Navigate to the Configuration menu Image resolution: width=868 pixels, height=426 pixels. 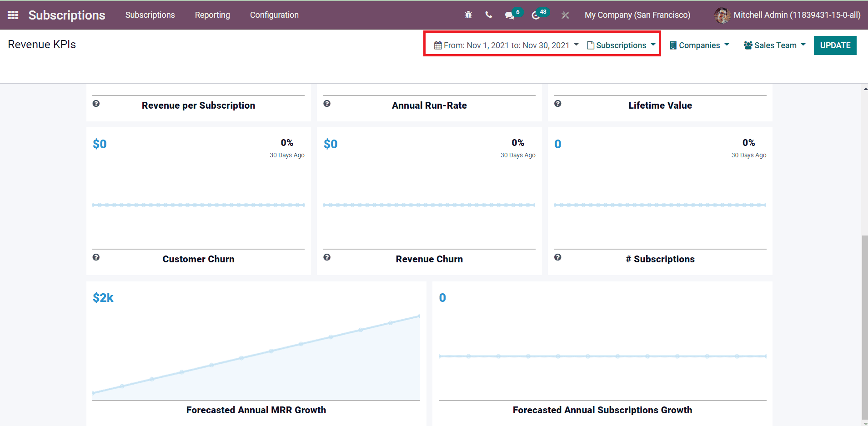click(274, 15)
